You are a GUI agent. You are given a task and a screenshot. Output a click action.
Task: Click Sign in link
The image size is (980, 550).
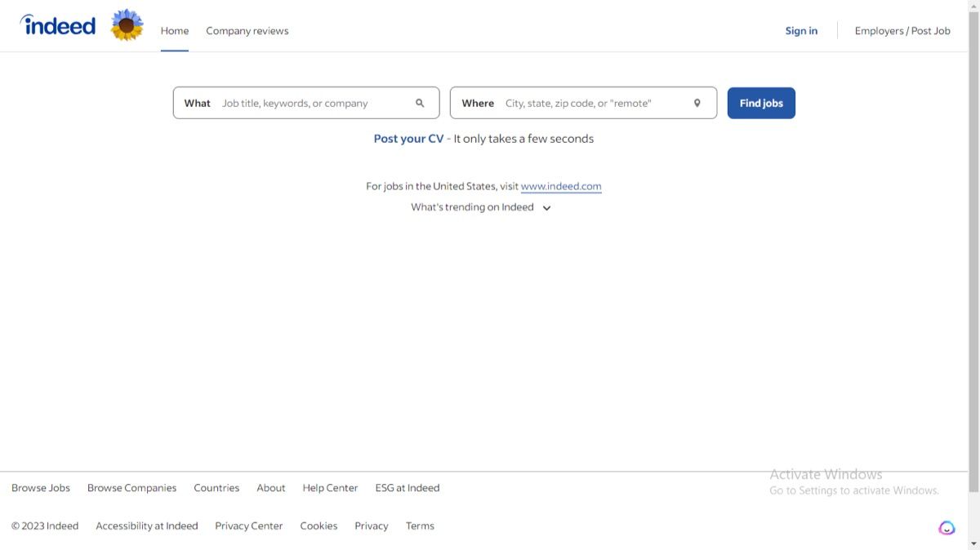(801, 31)
